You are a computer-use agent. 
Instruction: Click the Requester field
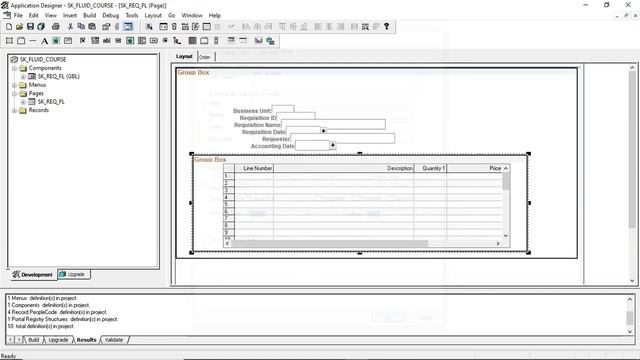pos(342,138)
